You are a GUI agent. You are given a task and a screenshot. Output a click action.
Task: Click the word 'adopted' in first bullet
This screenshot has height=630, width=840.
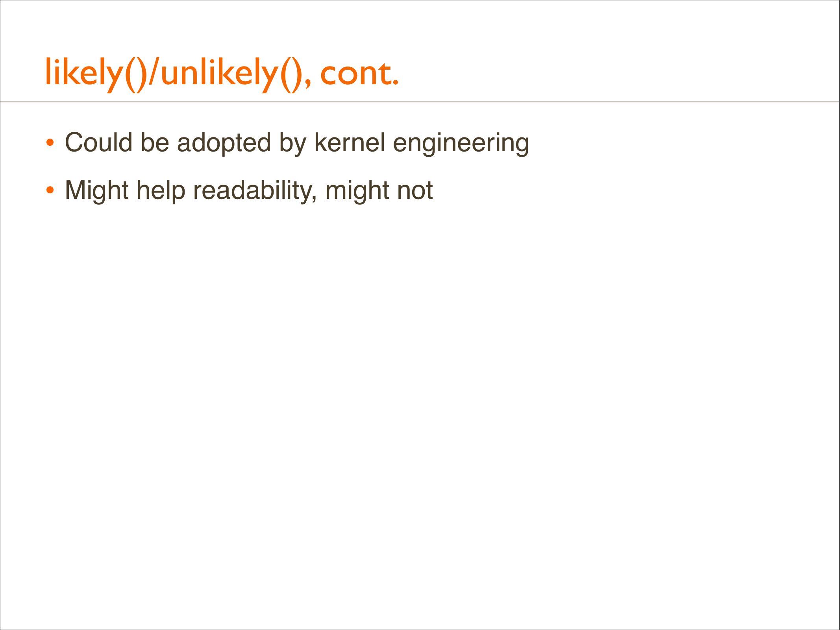point(224,143)
